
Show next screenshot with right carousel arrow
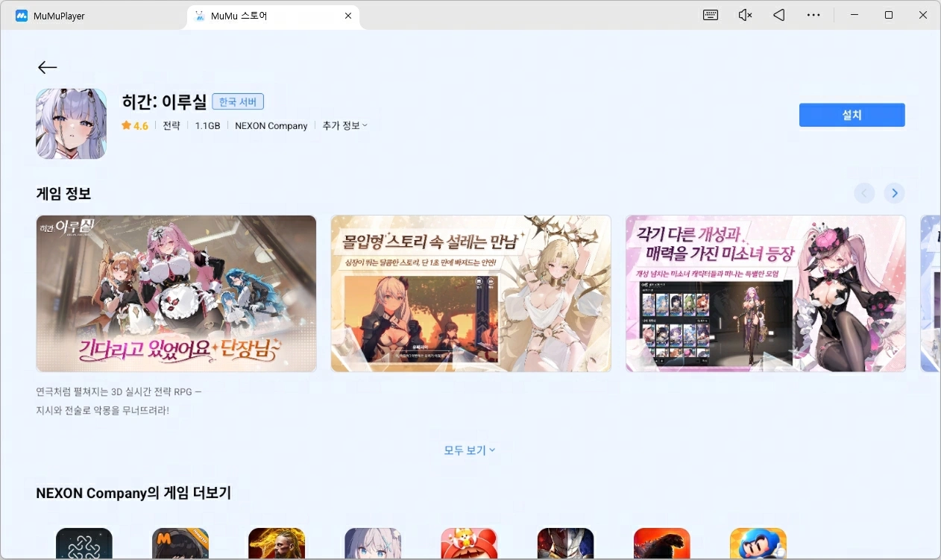(894, 193)
